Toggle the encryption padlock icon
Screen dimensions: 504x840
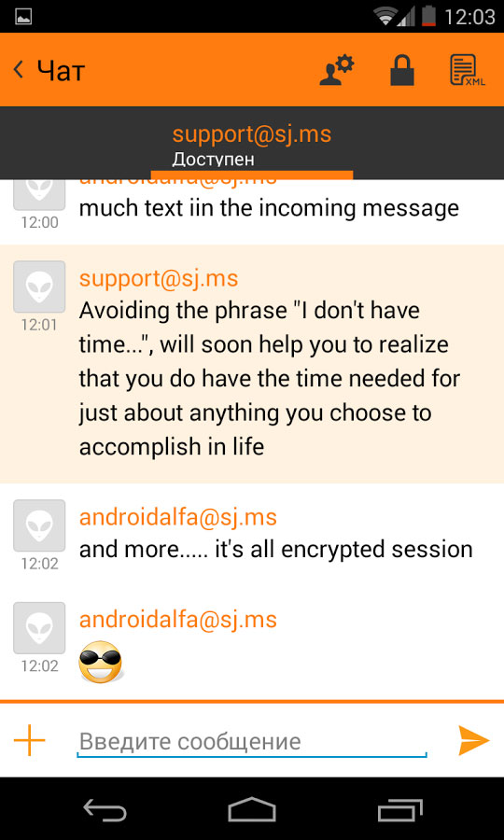402,70
